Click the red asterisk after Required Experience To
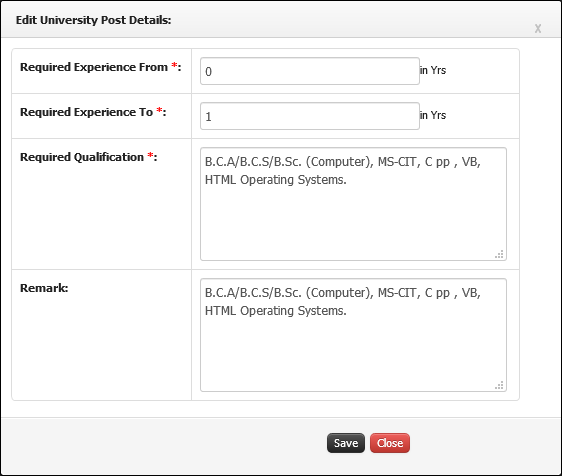Viewport: 562px width, 476px height. (x=159, y=111)
